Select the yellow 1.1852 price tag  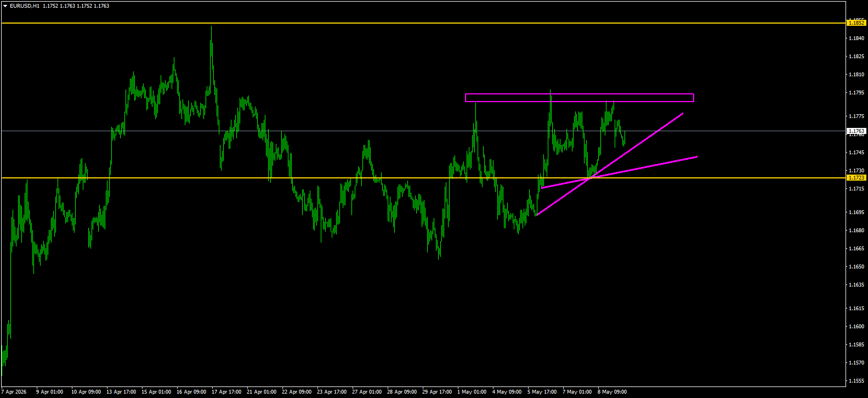pyautogui.click(x=856, y=23)
